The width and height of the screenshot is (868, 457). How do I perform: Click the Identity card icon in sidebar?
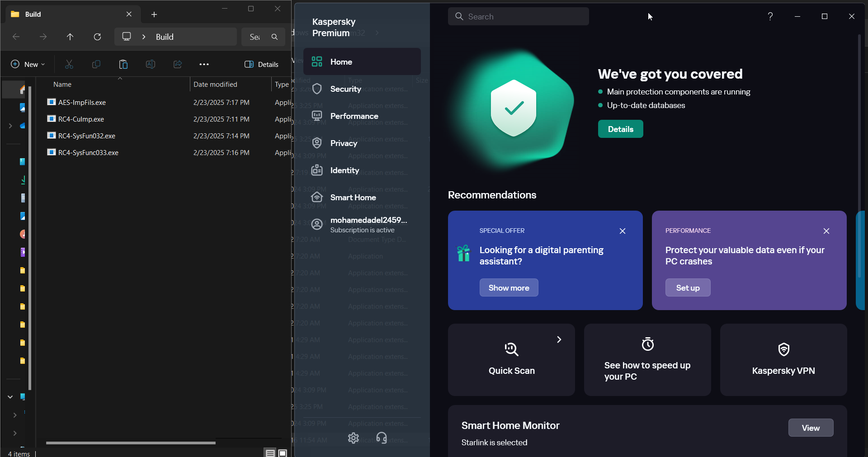pos(317,170)
